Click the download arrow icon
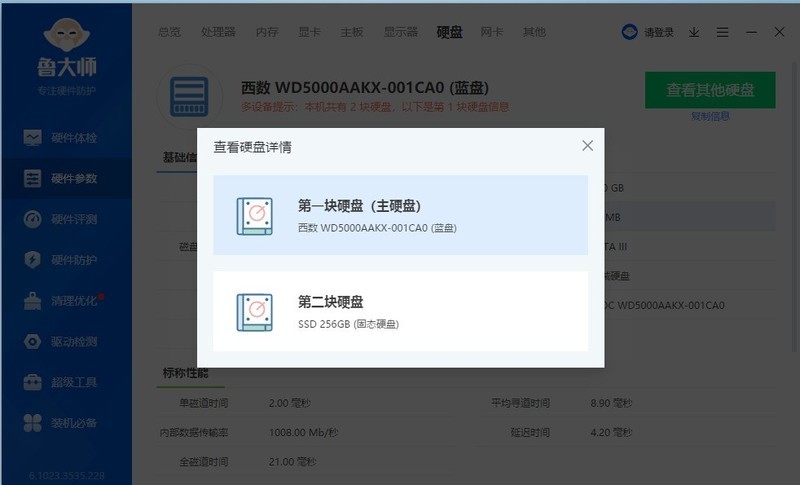800x485 pixels. coord(694,33)
